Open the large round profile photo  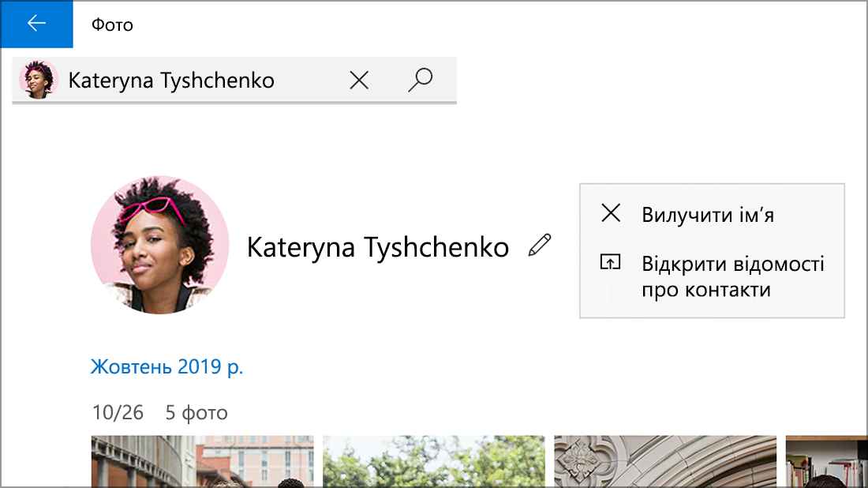[160, 246]
